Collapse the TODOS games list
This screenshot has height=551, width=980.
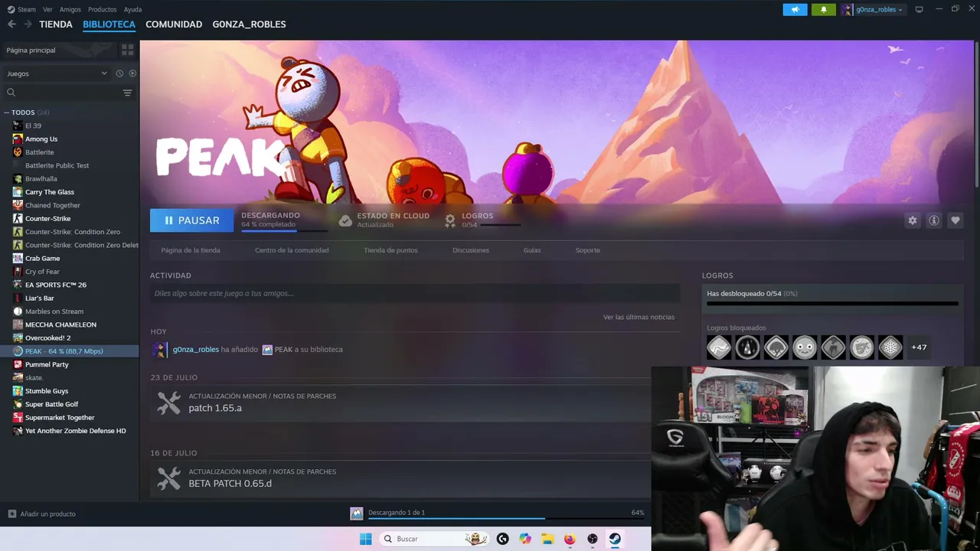point(7,112)
